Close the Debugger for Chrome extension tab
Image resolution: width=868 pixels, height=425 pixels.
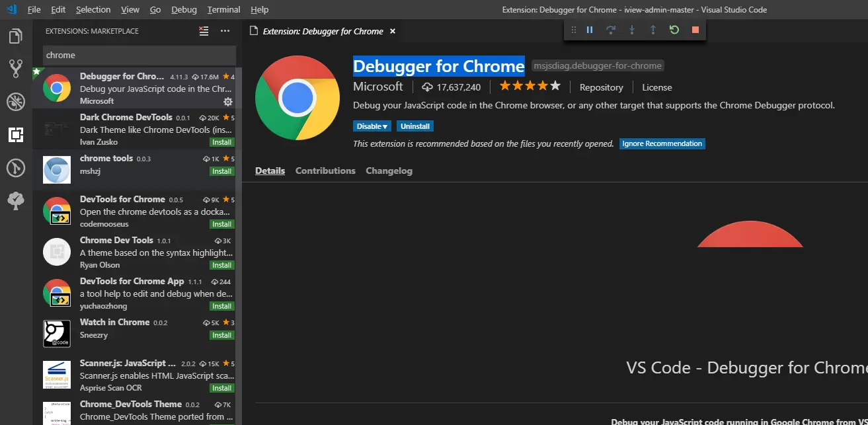[393, 31]
